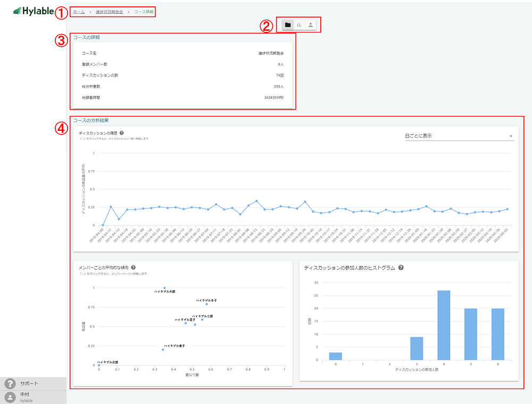Open the 中村 hylable account menu

[x=27, y=397]
